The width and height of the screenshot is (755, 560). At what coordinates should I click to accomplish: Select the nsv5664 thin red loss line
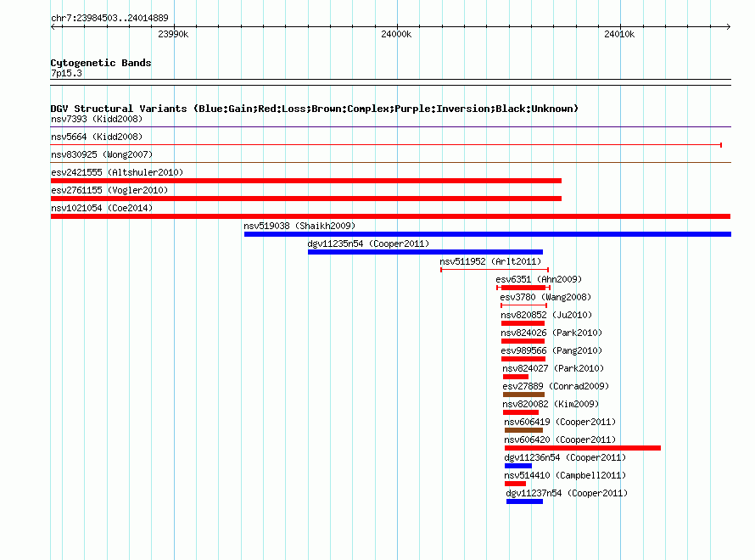coord(386,144)
